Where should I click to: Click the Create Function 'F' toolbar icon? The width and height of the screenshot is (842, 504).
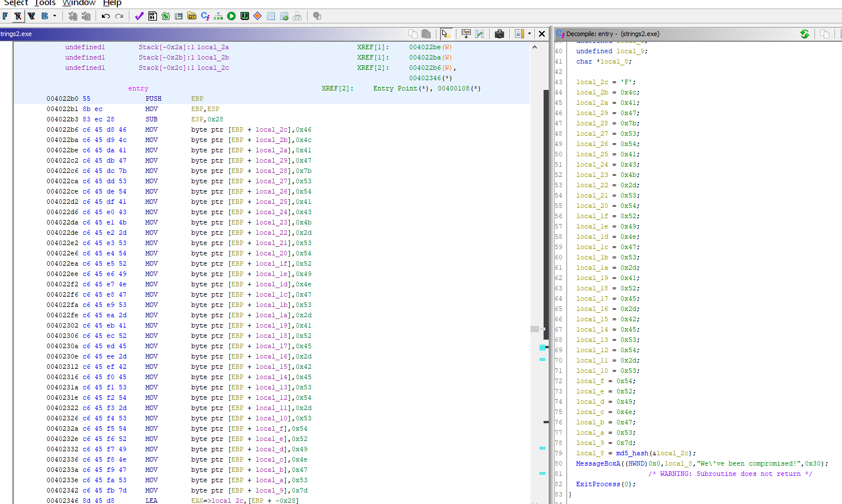(5, 16)
